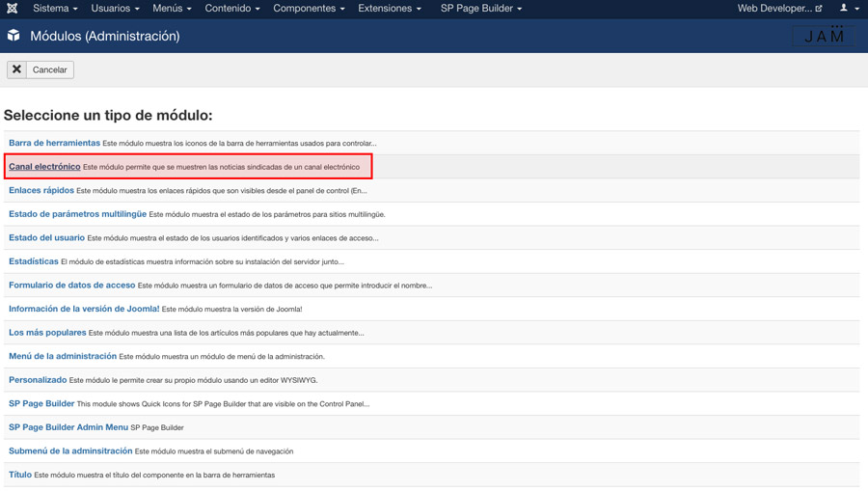Open the Contenido menu
The width and height of the screenshot is (868, 491).
tap(231, 9)
